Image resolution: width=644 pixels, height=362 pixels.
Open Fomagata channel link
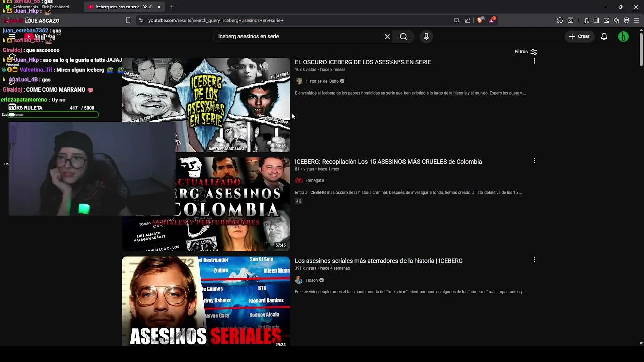(x=315, y=180)
